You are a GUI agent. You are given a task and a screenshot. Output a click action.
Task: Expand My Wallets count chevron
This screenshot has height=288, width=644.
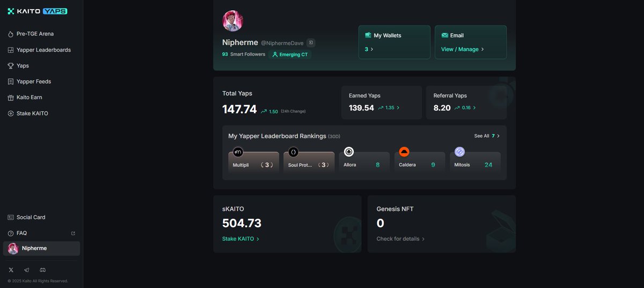pos(372,49)
